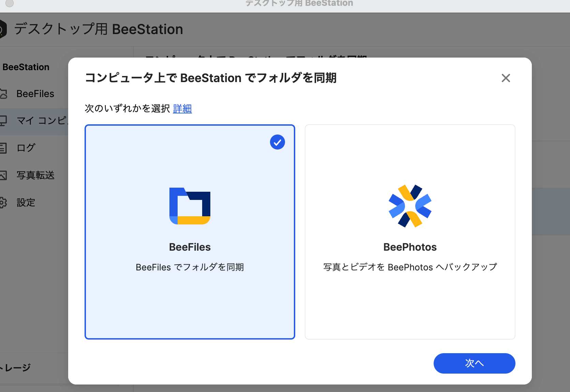Select the BeePhotos backup card
Image resolution: width=570 pixels, height=392 pixels.
(410, 232)
